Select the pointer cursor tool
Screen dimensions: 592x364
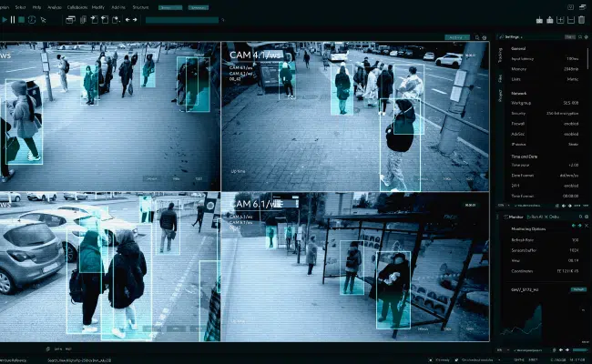43,20
